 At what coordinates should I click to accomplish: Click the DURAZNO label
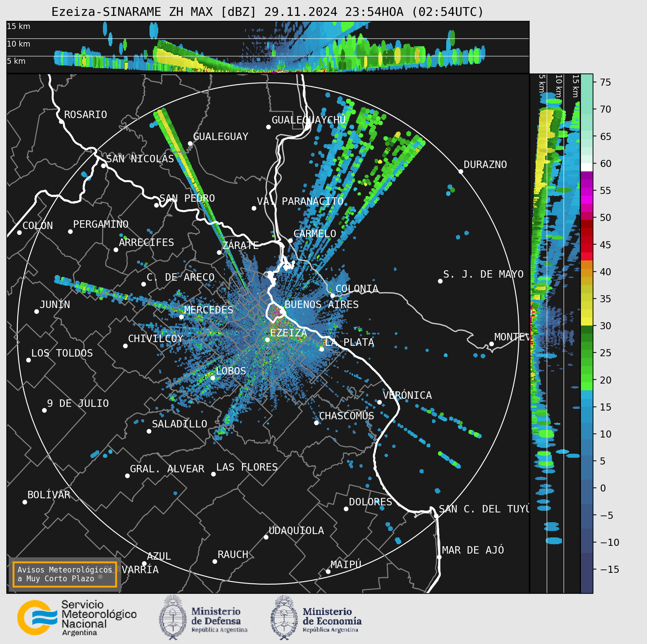pyautogui.click(x=485, y=164)
